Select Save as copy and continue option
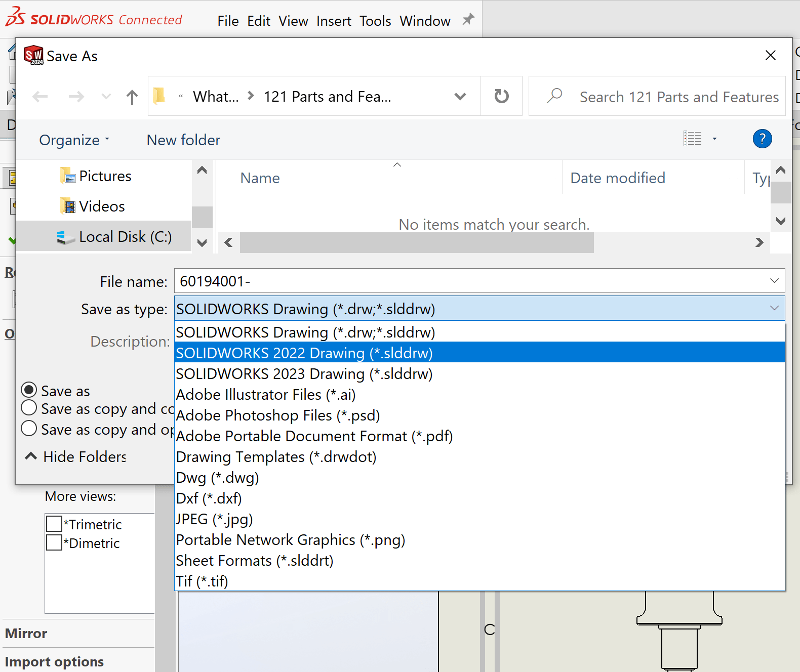The height and width of the screenshot is (672, 800). point(29,408)
